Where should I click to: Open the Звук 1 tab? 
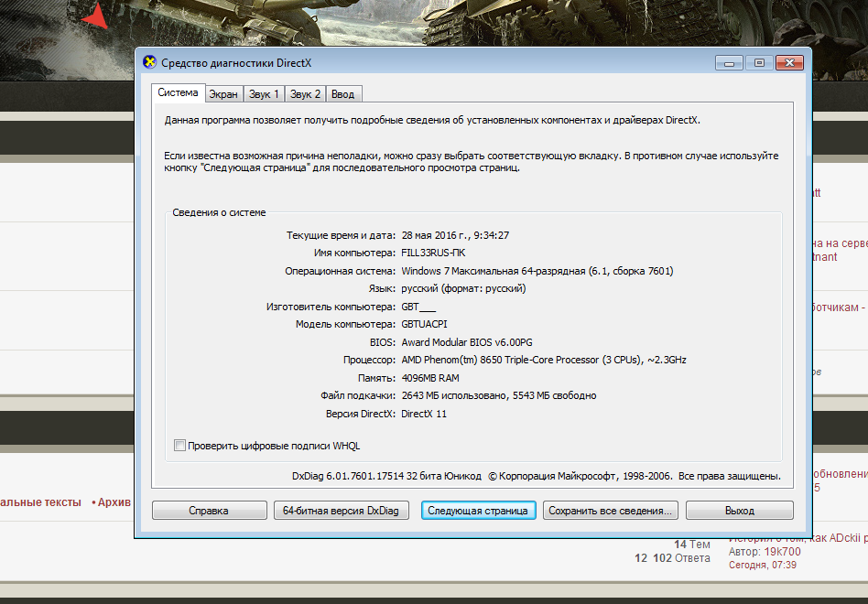(x=264, y=94)
